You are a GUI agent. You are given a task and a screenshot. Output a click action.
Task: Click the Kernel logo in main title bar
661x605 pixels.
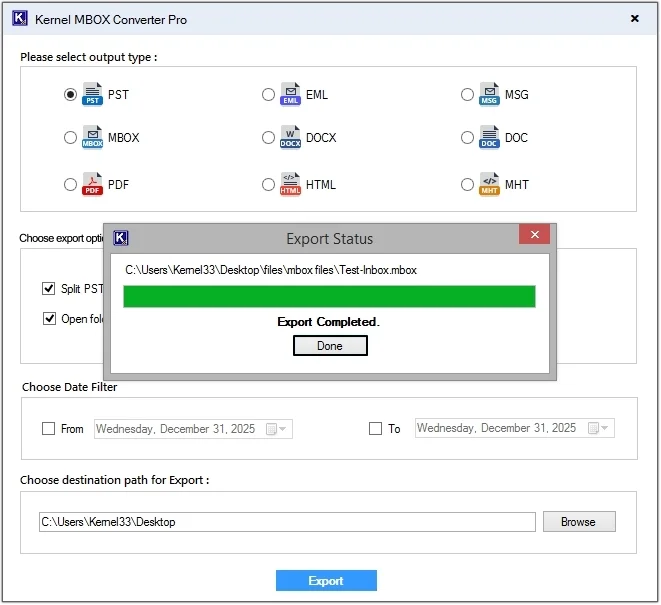[x=20, y=19]
